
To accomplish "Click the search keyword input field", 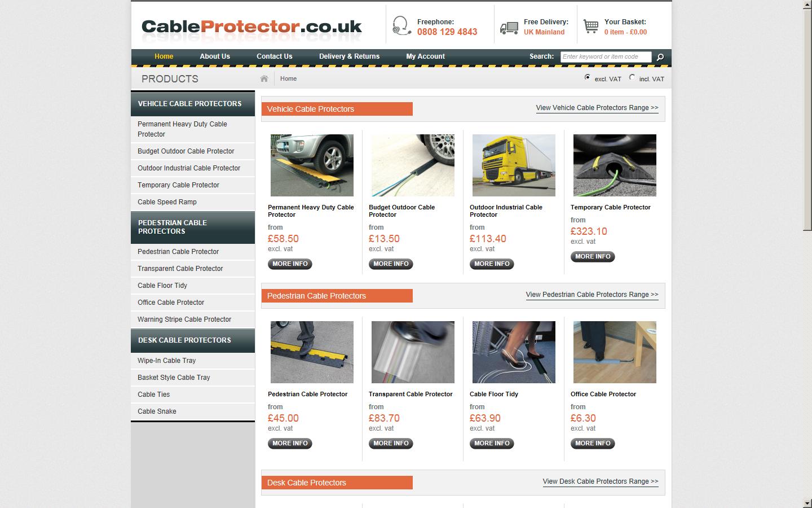I will (606, 56).
